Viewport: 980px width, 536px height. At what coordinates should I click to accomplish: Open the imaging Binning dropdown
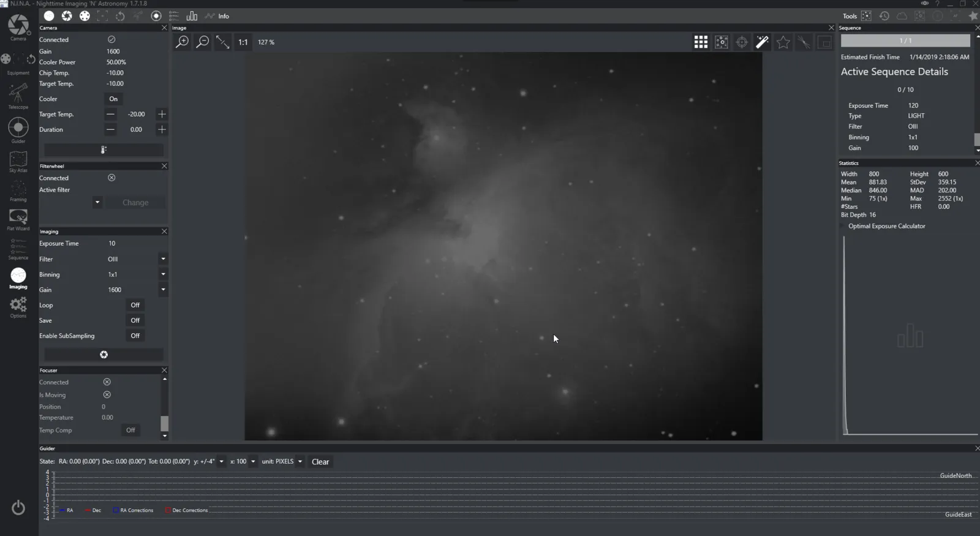(163, 274)
